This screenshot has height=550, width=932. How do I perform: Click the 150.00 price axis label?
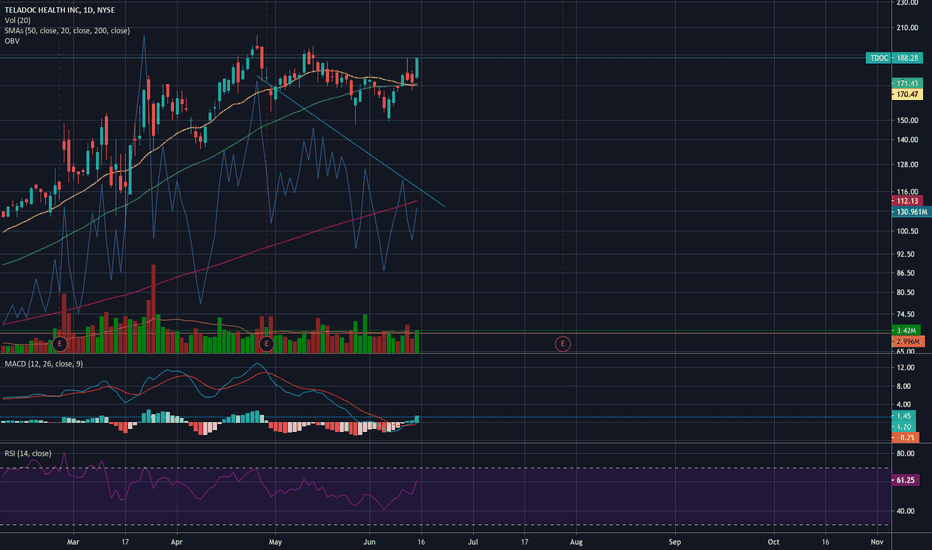pos(907,120)
